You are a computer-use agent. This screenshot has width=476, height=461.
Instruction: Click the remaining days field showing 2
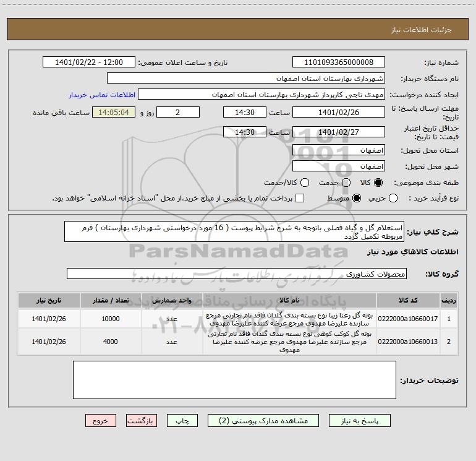click(178, 112)
